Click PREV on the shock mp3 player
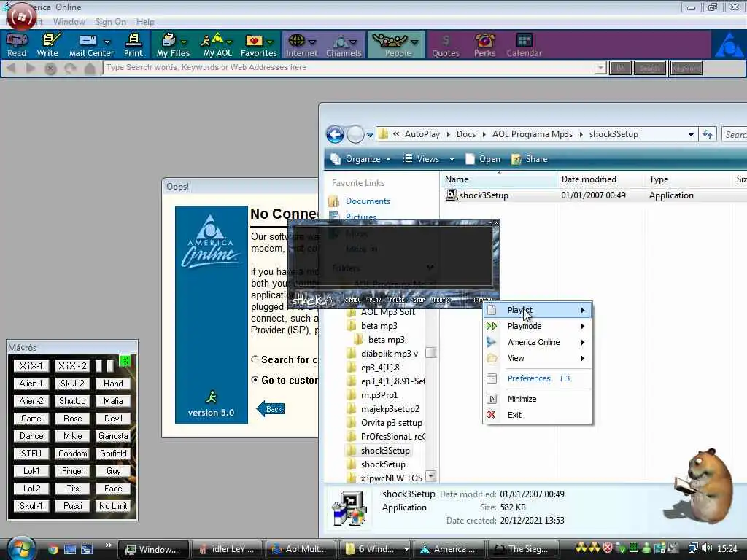This screenshot has width=747, height=560. pyautogui.click(x=355, y=300)
